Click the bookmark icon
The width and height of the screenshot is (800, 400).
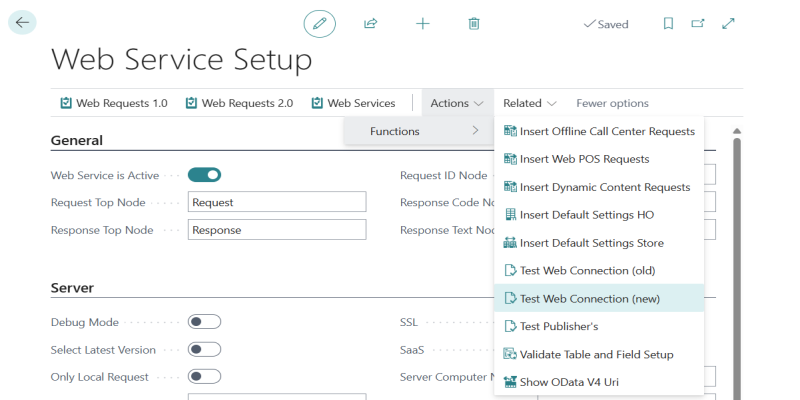pyautogui.click(x=668, y=23)
